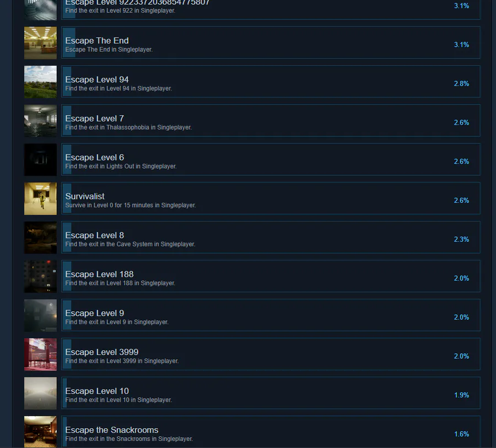Screen dimensions: 496x448
Task: Click the Escape Level 9 thumbnail
Action: 40,315
